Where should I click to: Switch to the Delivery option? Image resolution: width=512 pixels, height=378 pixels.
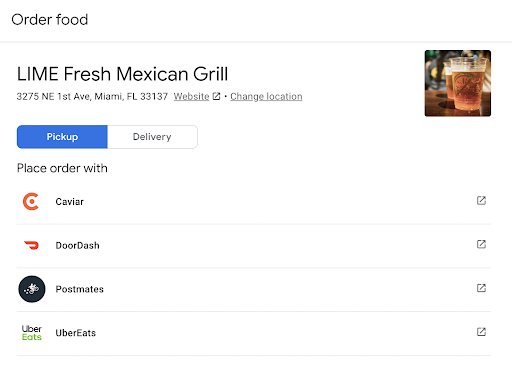152,137
